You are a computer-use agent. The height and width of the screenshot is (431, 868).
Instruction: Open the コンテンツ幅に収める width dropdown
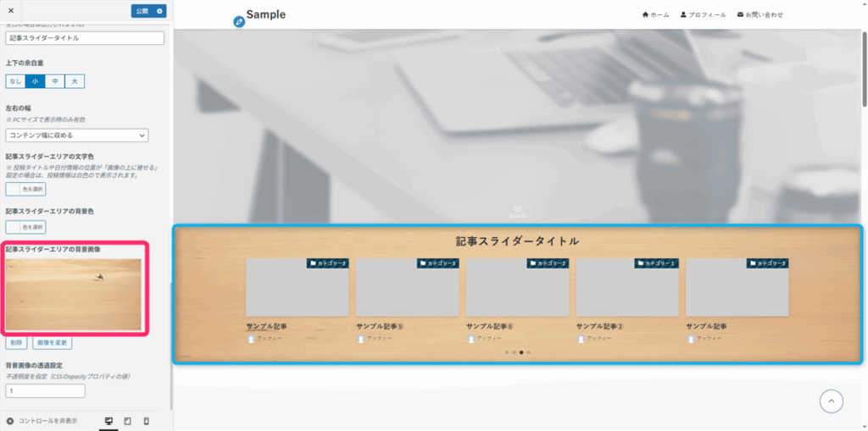pos(77,135)
